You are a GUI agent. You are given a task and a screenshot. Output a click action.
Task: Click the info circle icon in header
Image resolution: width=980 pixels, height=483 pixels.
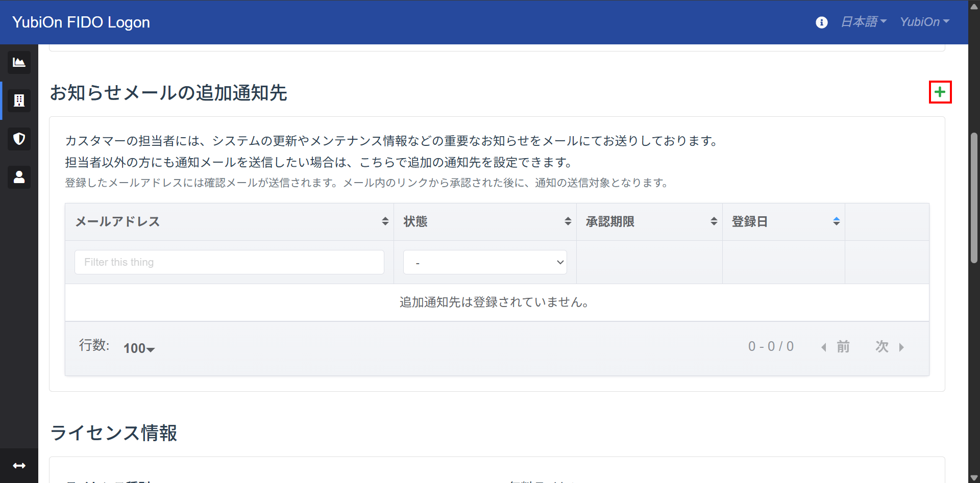822,22
